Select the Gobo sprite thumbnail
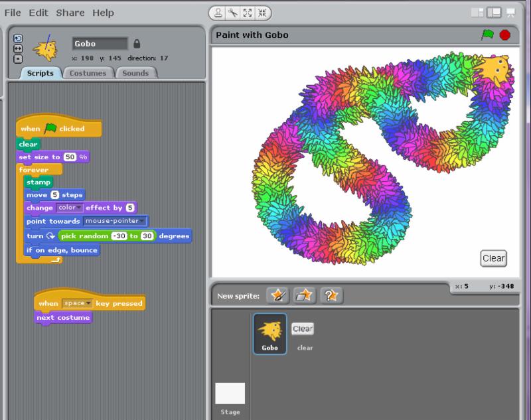Screen dimensions: 531x420 pyautogui.click(x=270, y=334)
